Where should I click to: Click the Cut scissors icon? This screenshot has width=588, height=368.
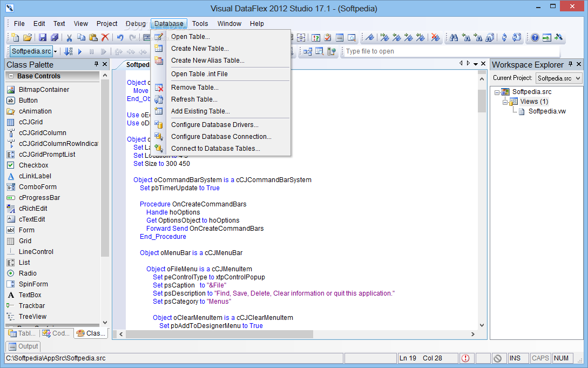(x=69, y=37)
